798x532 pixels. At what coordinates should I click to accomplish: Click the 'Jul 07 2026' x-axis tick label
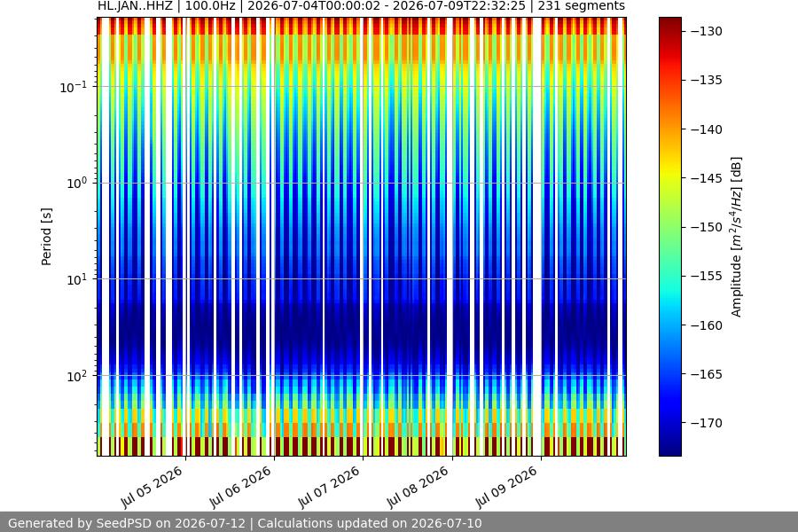(x=329, y=486)
